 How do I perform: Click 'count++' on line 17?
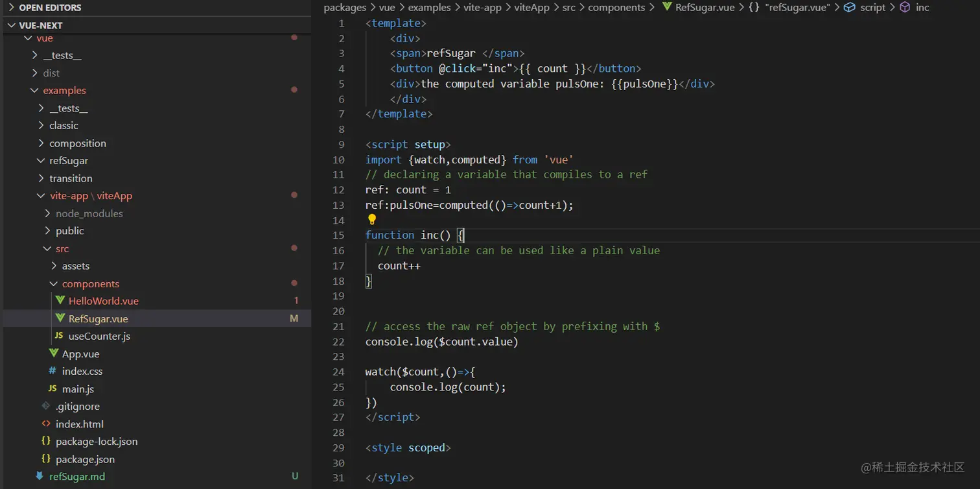pyautogui.click(x=399, y=265)
